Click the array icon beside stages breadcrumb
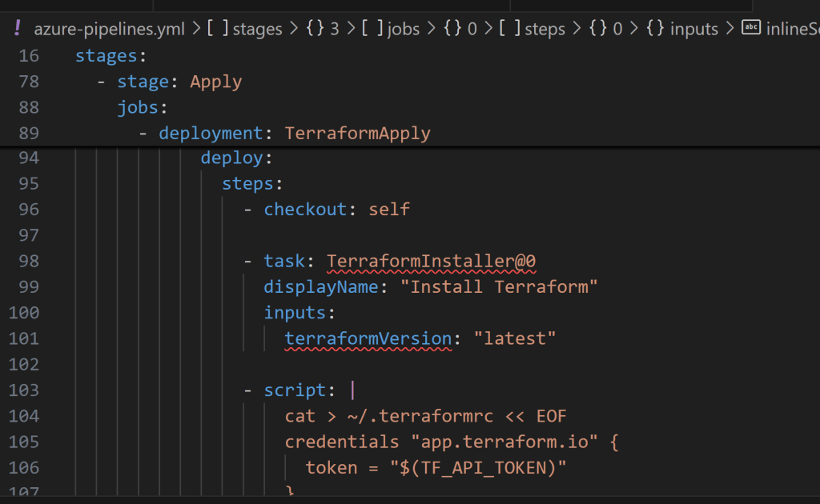 [x=219, y=29]
